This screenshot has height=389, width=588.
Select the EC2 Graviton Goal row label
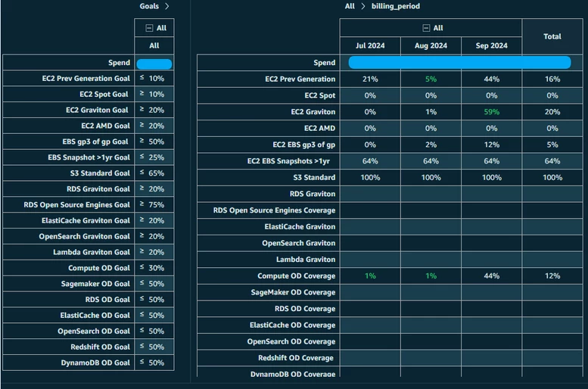click(97, 110)
